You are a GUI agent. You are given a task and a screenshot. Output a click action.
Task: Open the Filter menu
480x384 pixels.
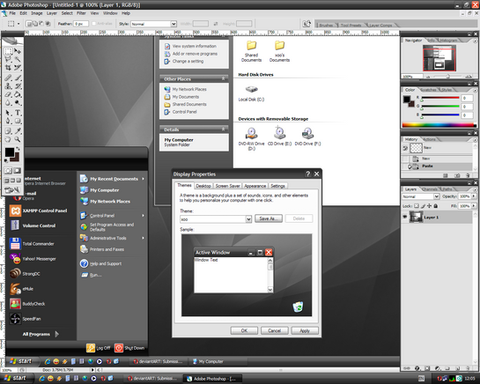pos(81,13)
